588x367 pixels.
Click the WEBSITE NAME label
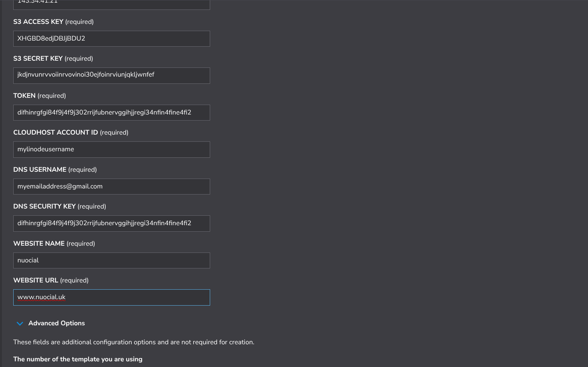coord(39,243)
